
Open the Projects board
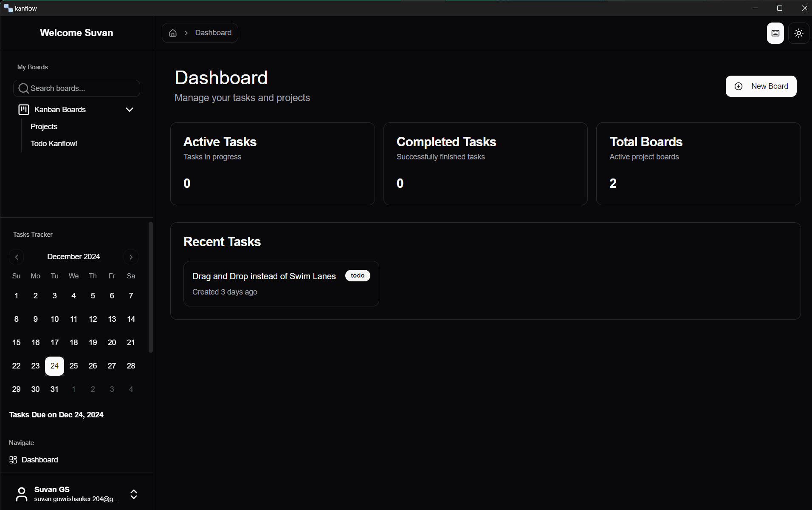(44, 127)
